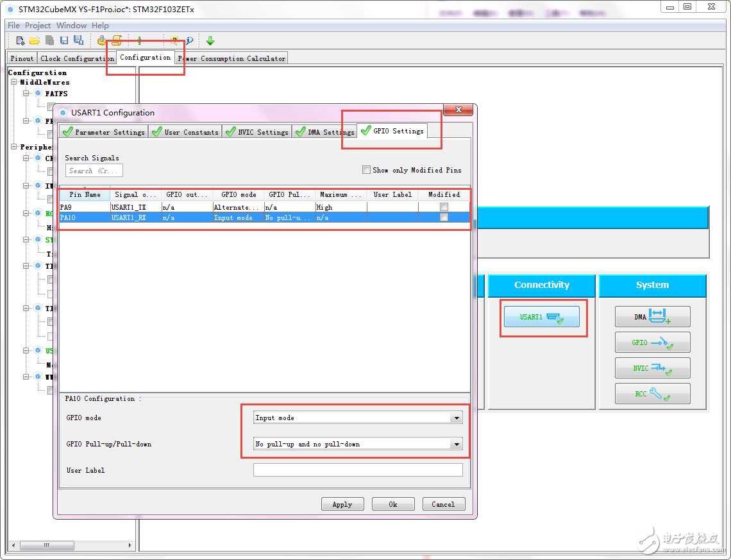The height and width of the screenshot is (560, 731).
Task: Select the PA10 pin name cell
Action: coord(85,217)
